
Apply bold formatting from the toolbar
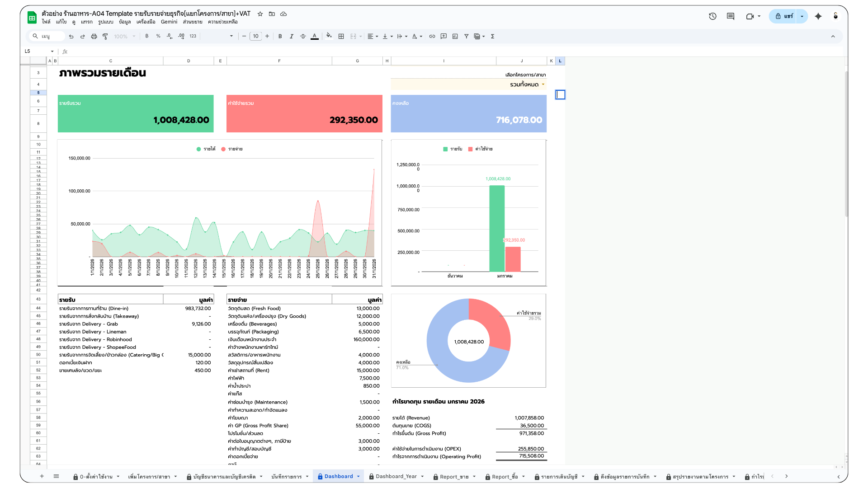pos(280,36)
